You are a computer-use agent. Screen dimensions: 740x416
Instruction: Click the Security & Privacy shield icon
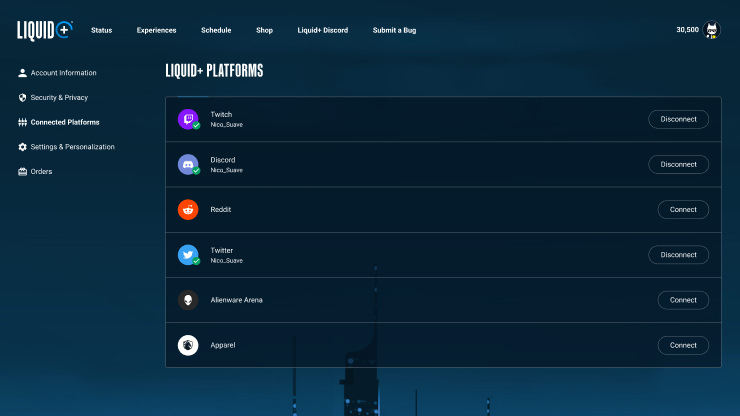[x=22, y=98]
